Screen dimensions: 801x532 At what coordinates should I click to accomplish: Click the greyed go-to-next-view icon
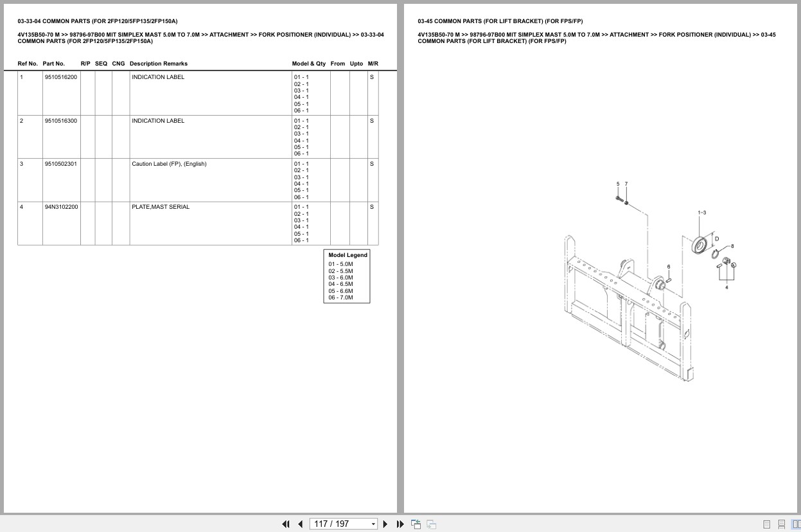[431, 524]
